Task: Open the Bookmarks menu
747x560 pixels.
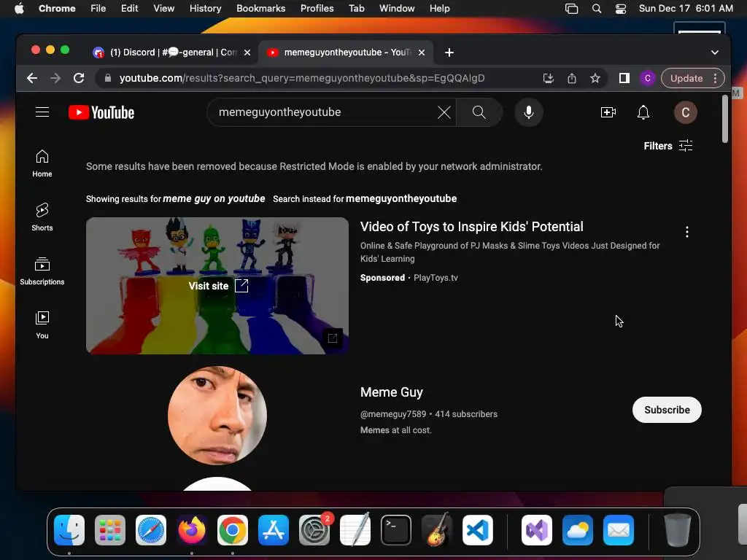Action: tap(260, 9)
